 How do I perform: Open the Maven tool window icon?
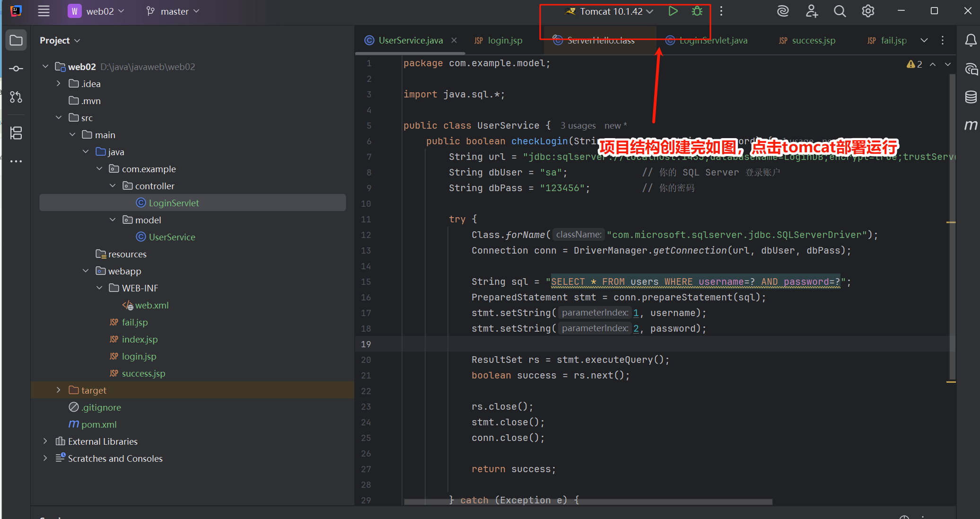click(971, 125)
